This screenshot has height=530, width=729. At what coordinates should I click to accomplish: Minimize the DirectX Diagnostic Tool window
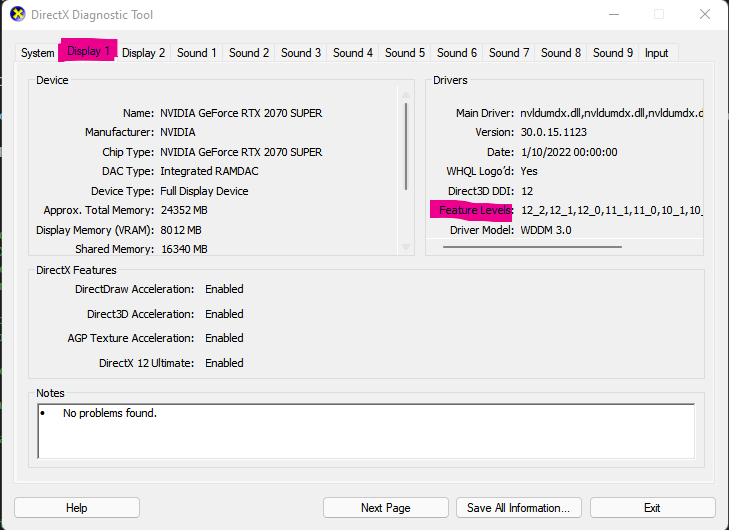(x=614, y=14)
